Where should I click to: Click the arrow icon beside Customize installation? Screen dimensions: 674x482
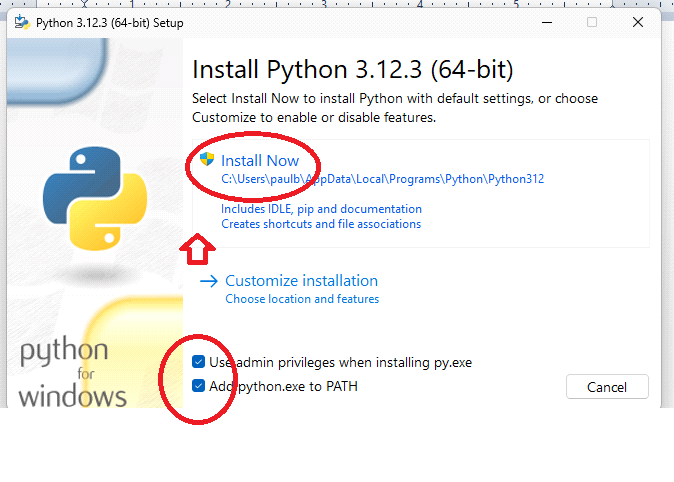click(x=208, y=281)
